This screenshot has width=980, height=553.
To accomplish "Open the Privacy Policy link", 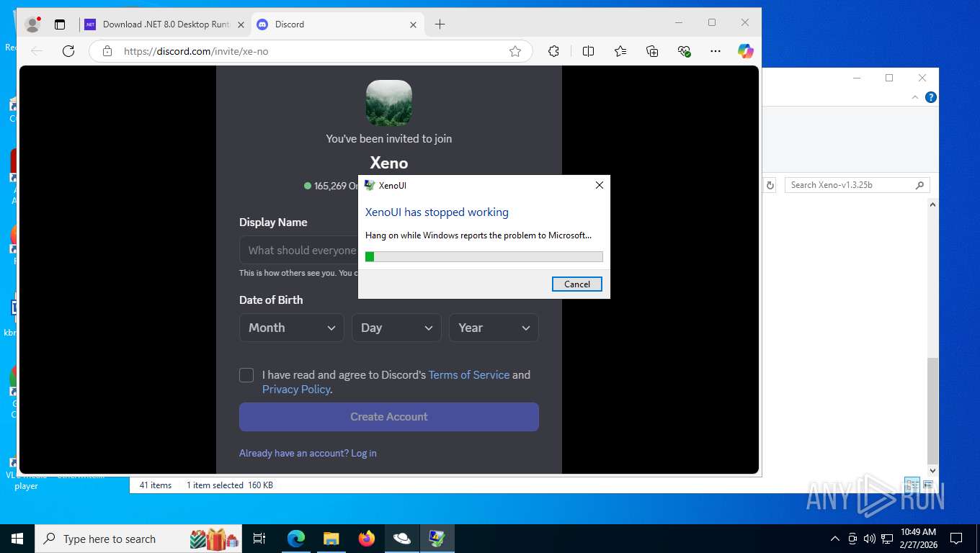I will point(295,390).
